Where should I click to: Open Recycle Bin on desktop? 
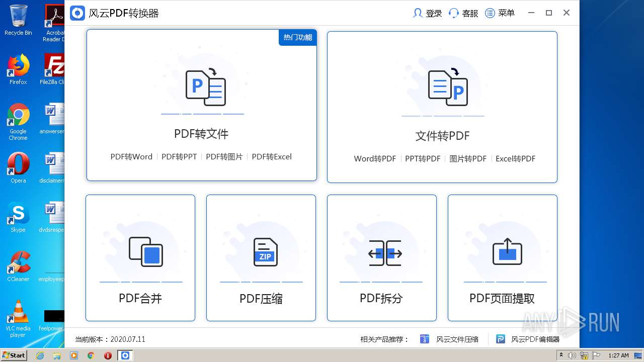coord(18,20)
